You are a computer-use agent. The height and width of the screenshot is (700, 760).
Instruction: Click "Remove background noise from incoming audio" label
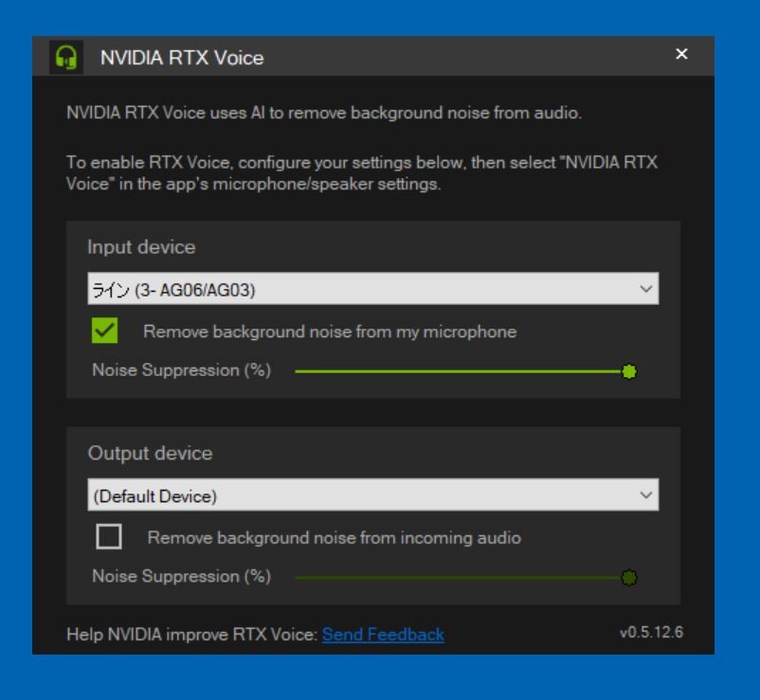pos(334,538)
